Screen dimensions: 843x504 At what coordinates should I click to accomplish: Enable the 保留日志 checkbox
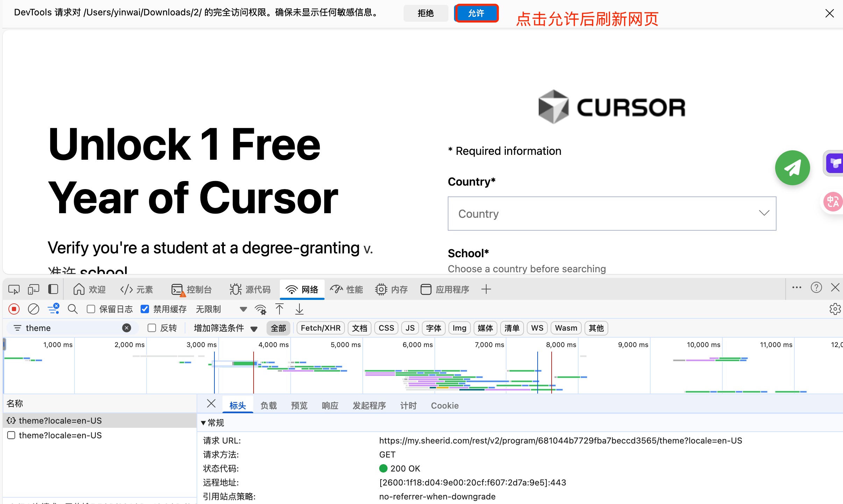91,309
